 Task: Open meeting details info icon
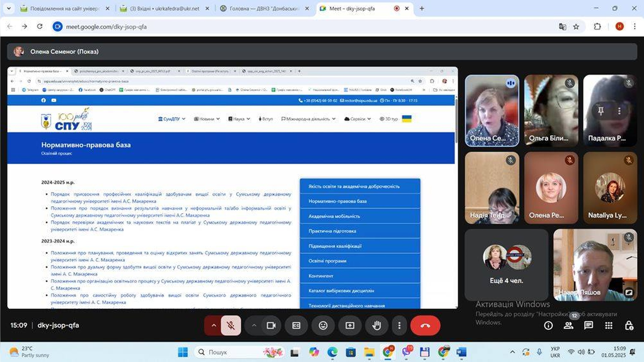548,325
